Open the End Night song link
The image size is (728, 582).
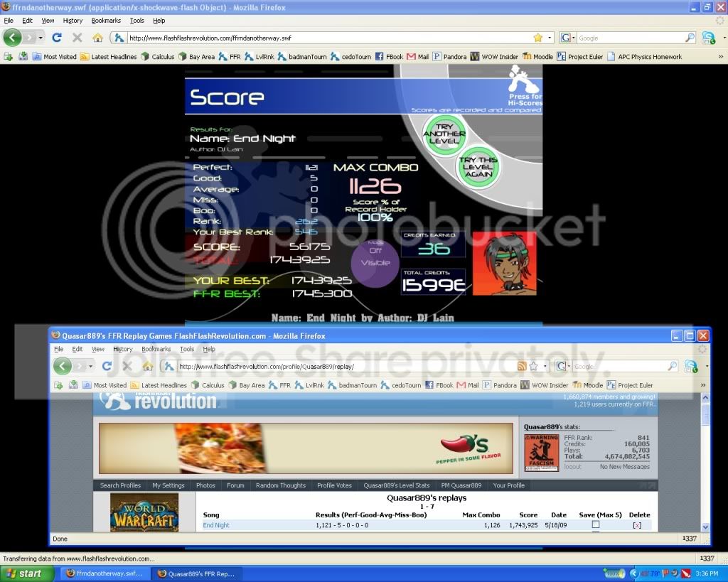[216, 525]
